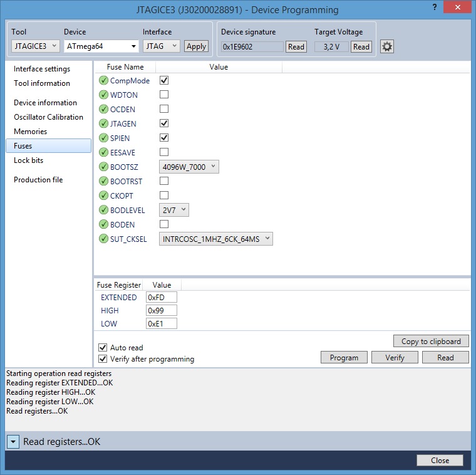Toggle the Auto read checkbox
Screen dimensions: 476x475
tap(103, 347)
